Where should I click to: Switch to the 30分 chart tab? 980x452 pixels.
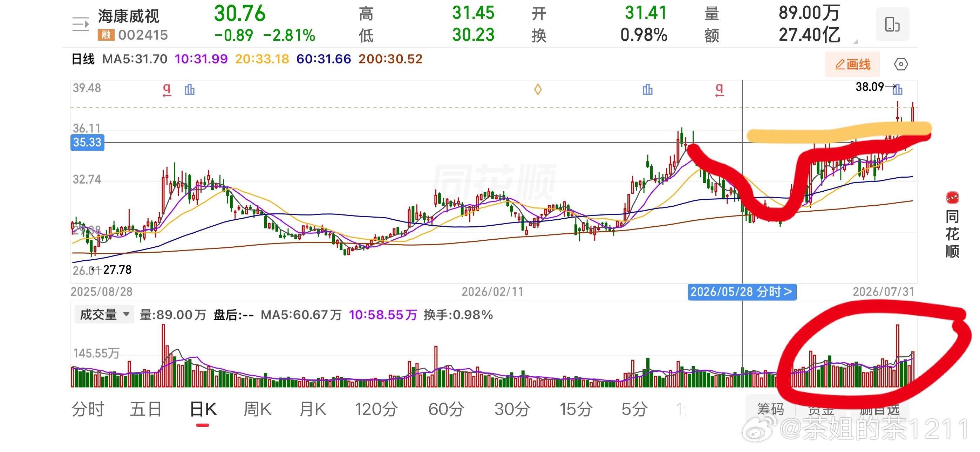[x=512, y=409]
